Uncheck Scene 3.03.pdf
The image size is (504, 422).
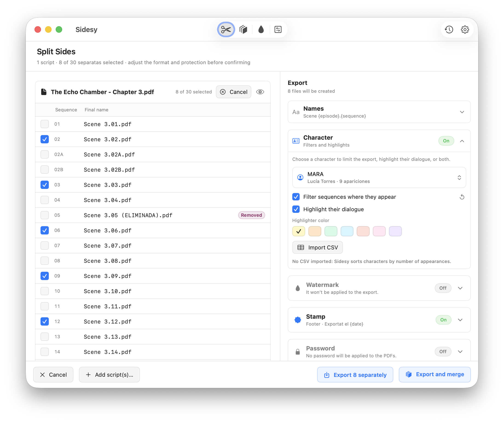pos(45,185)
